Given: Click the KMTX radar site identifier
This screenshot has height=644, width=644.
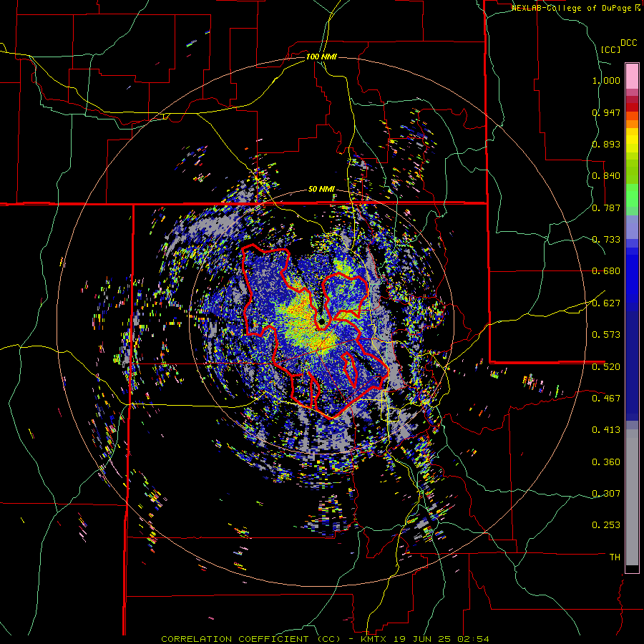Looking at the screenshot, I should coord(374,639).
